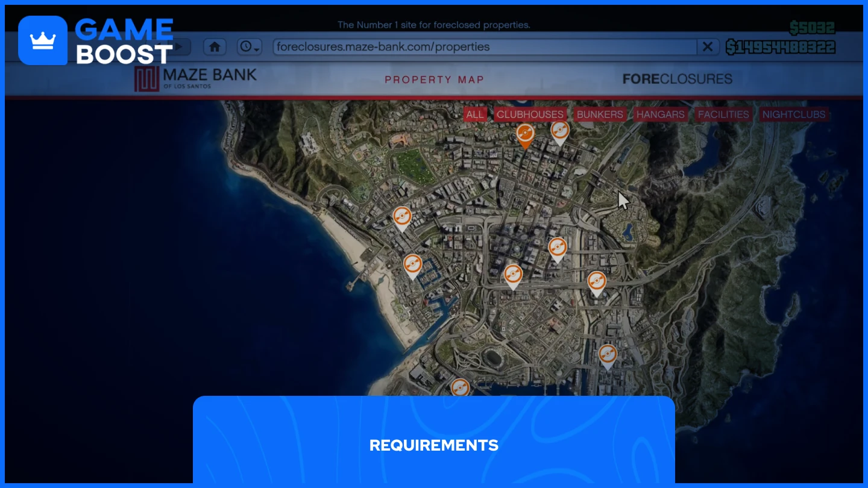868x488 pixels.
Task: Click the clubhouse marker in downtown Los Santos
Action: click(512, 275)
